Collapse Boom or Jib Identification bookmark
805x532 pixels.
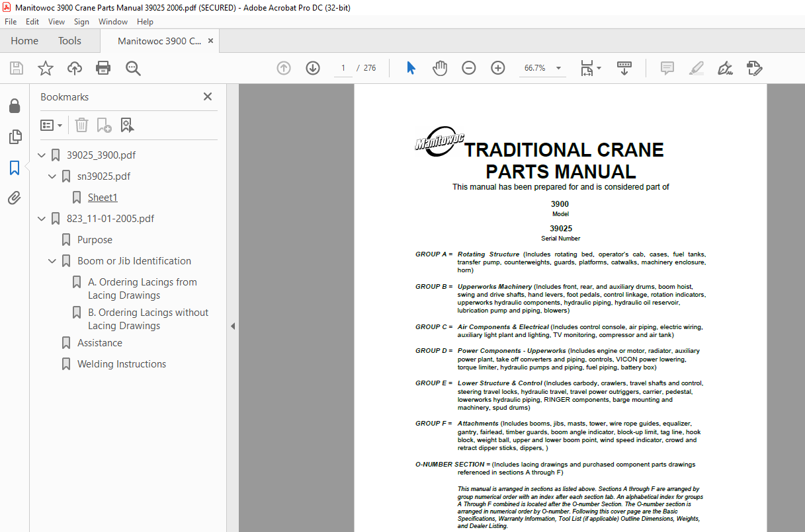coord(52,261)
